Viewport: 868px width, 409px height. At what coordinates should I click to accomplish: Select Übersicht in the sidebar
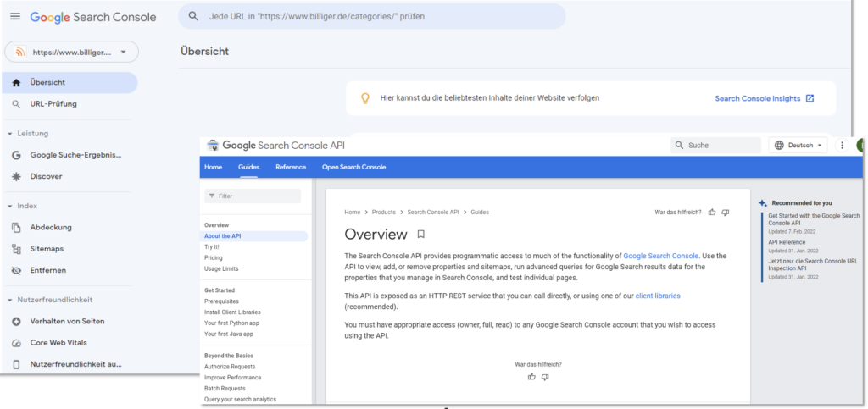coord(70,82)
